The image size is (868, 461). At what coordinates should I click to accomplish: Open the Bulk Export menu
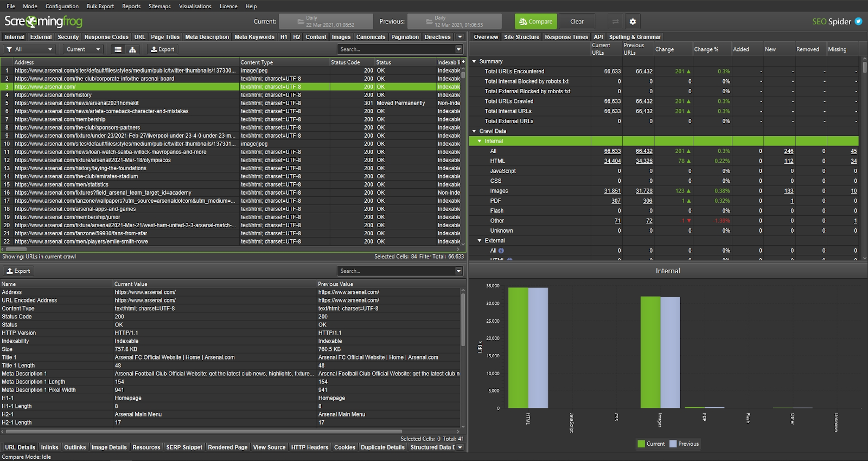[x=100, y=6]
